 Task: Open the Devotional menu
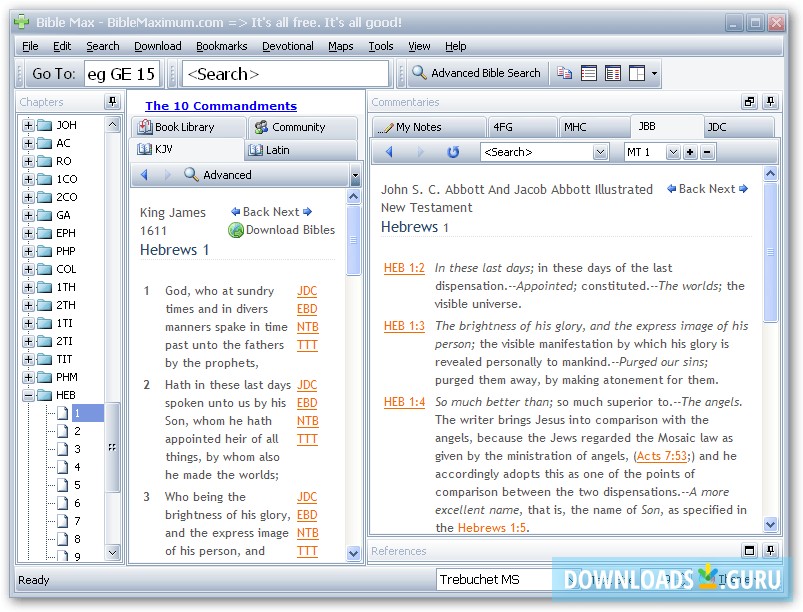pyautogui.click(x=288, y=46)
